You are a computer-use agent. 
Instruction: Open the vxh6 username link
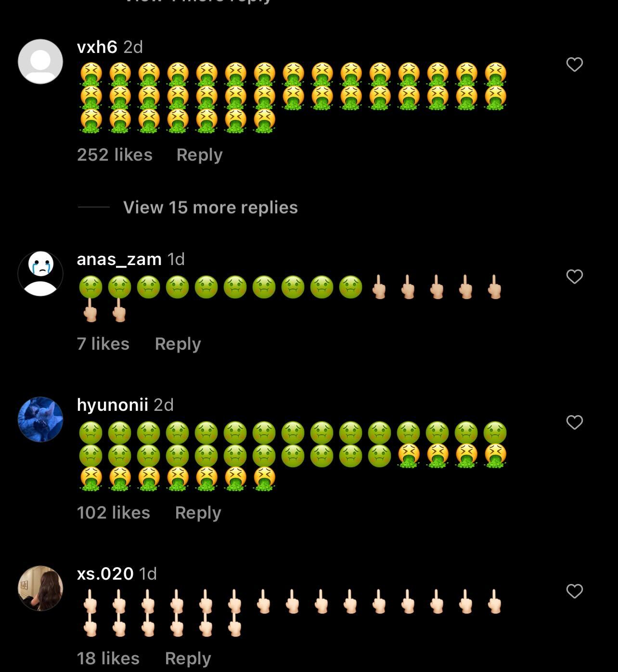97,47
